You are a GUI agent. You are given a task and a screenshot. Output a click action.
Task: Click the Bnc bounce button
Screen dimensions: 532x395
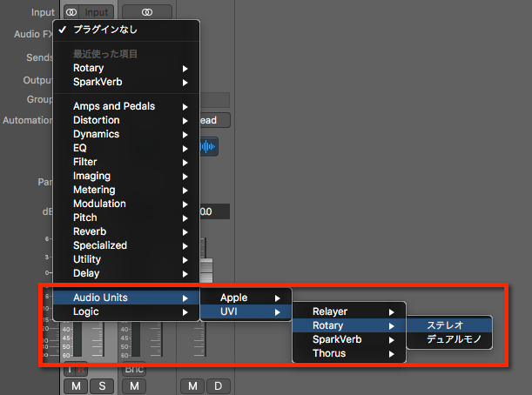pyautogui.click(x=134, y=369)
